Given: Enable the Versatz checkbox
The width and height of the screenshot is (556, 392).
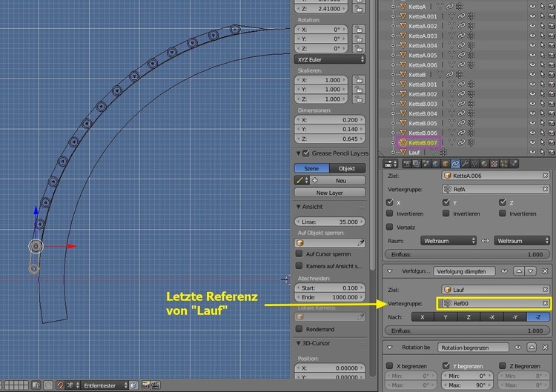Looking at the screenshot, I should pyautogui.click(x=390, y=227).
